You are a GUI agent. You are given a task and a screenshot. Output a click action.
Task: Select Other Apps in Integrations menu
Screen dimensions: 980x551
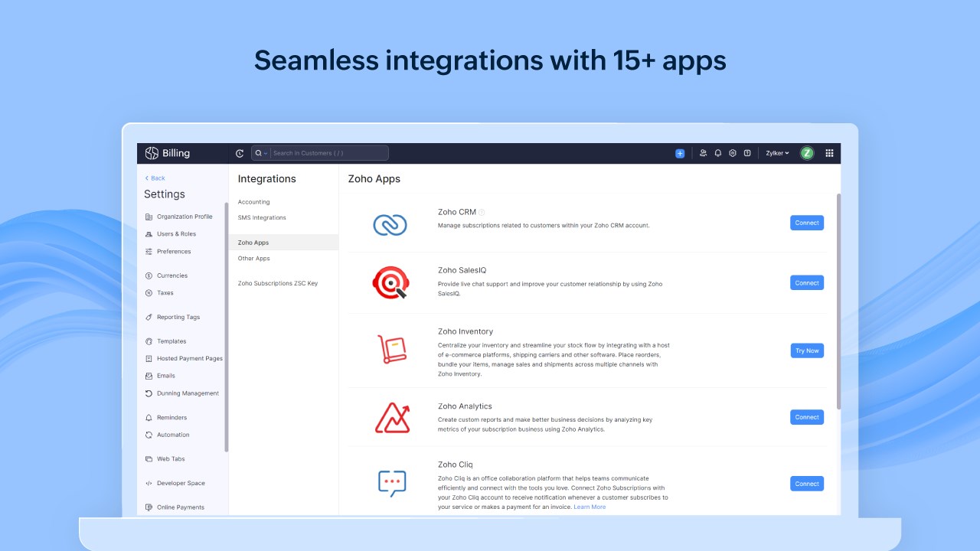pyautogui.click(x=253, y=259)
